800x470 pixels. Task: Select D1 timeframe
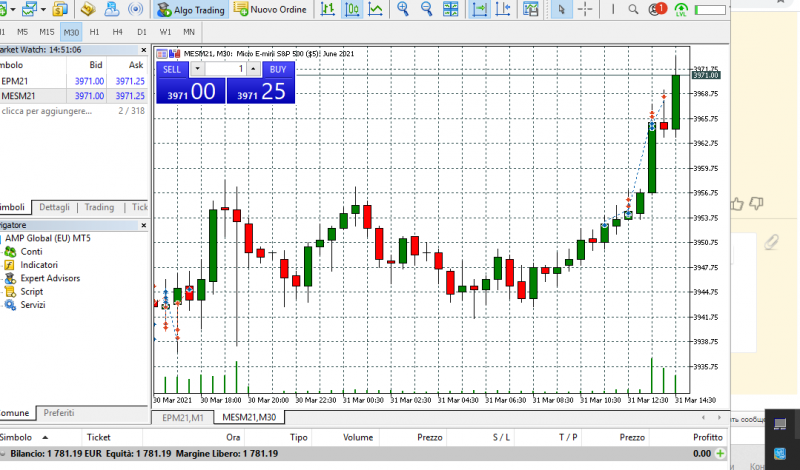[x=142, y=32]
